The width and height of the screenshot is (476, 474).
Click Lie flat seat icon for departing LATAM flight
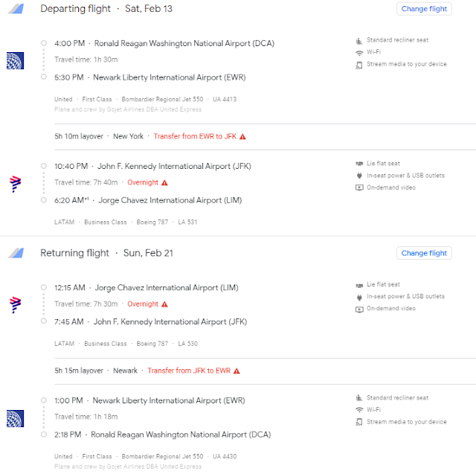[x=359, y=164]
